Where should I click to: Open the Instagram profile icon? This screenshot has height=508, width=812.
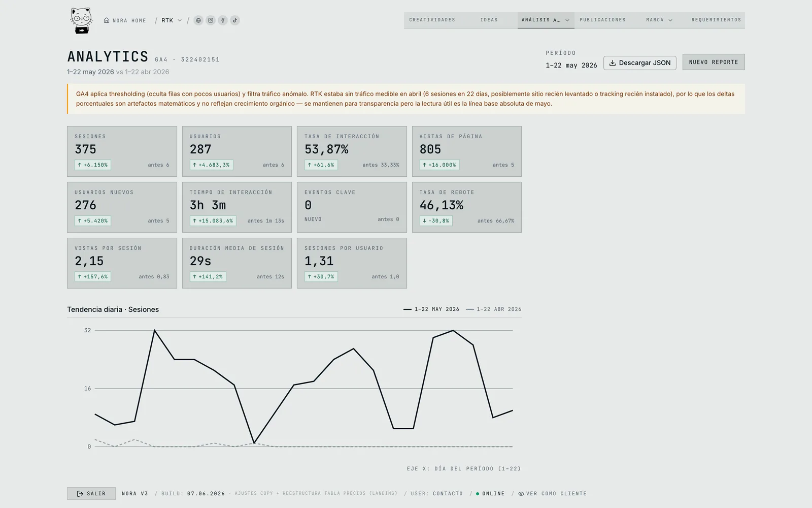pyautogui.click(x=211, y=20)
